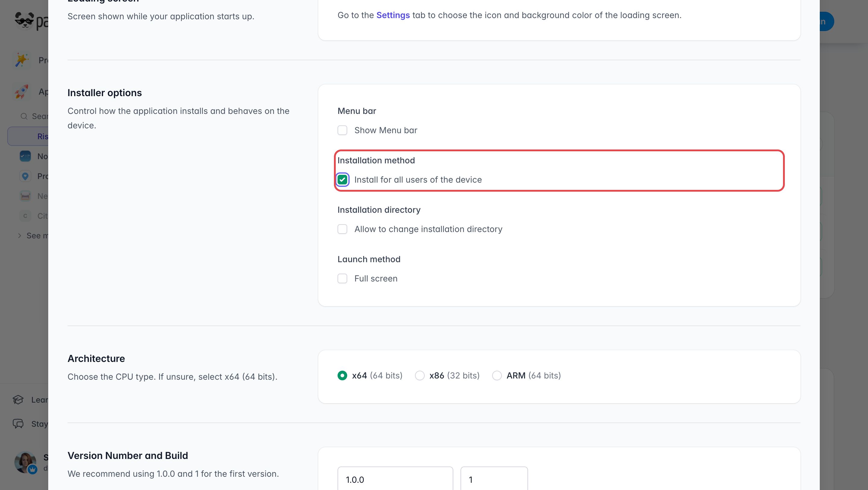
Task: Click the 'Installer options' heading
Action: click(105, 93)
